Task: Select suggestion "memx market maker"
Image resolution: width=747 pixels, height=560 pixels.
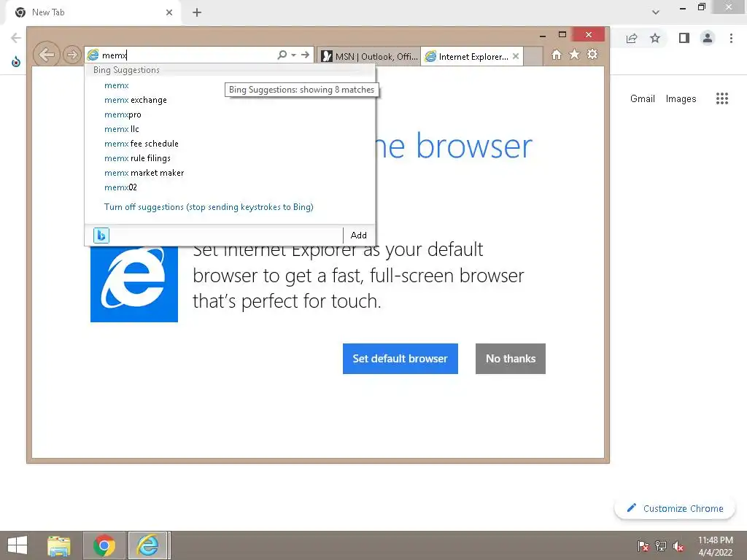Action: point(230,173)
